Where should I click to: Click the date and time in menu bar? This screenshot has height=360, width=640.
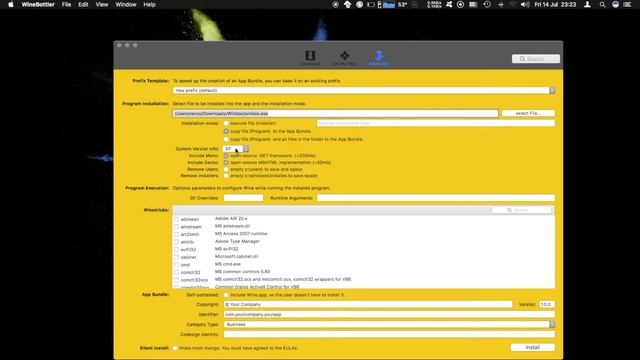(x=555, y=4)
